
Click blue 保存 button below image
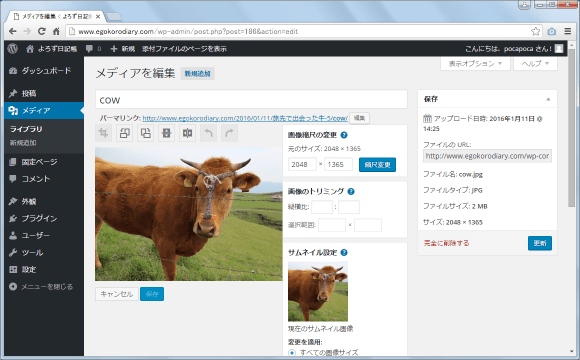(x=152, y=294)
